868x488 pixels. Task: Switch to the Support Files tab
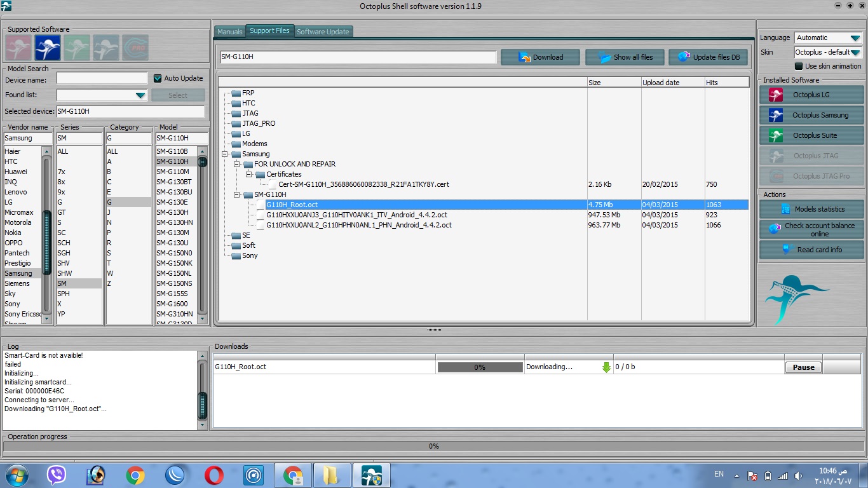coord(269,30)
